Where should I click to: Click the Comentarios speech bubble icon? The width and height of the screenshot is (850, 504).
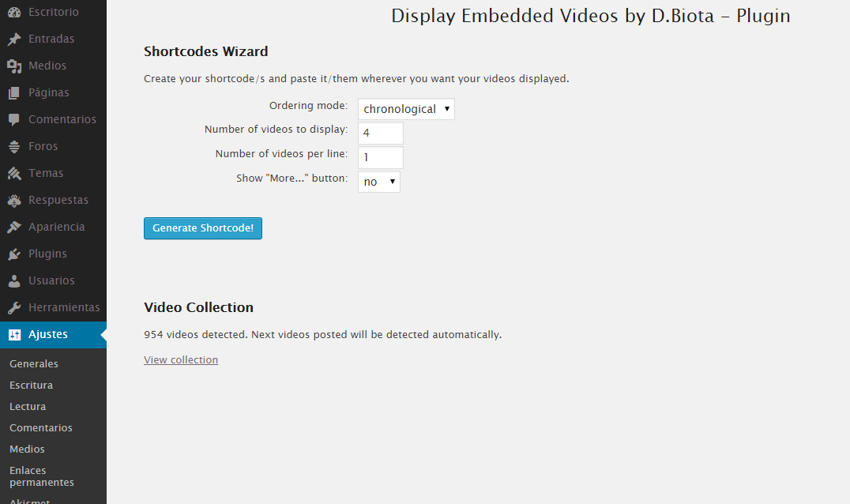14,119
